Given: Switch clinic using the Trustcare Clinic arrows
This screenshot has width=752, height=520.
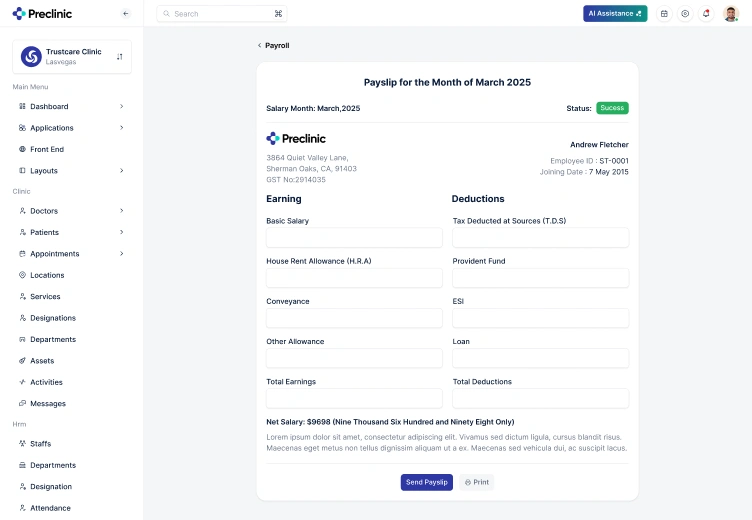Looking at the screenshot, I should pyautogui.click(x=119, y=57).
